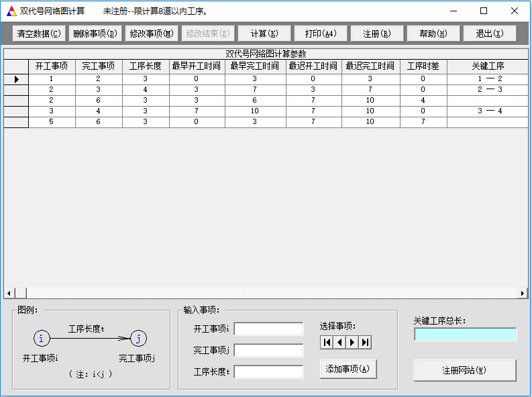The width and height of the screenshot is (532, 397).
Task: Click the 工序时差 column header
Action: 423,66
